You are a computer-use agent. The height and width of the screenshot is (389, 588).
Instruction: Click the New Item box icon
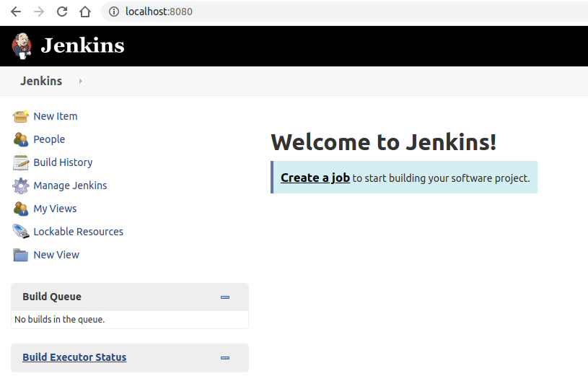21,116
